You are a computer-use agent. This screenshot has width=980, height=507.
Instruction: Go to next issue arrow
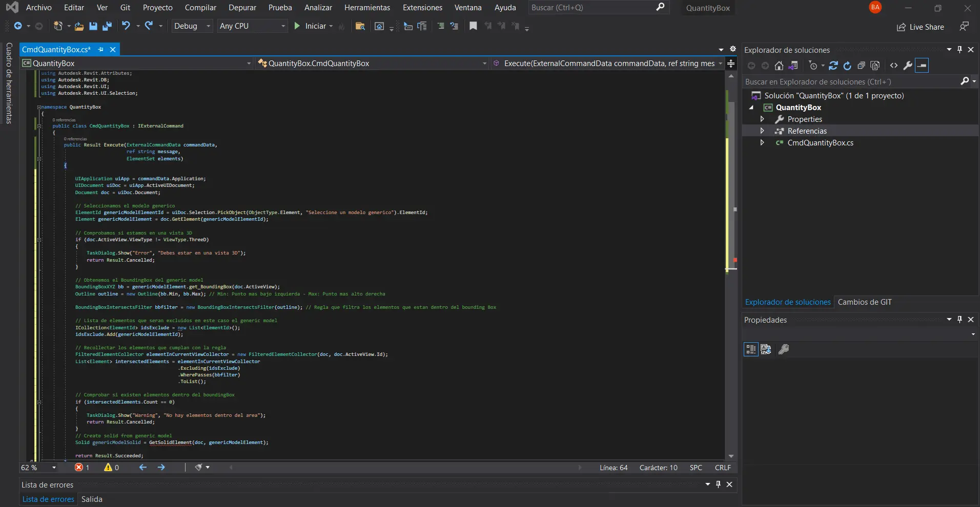click(161, 468)
